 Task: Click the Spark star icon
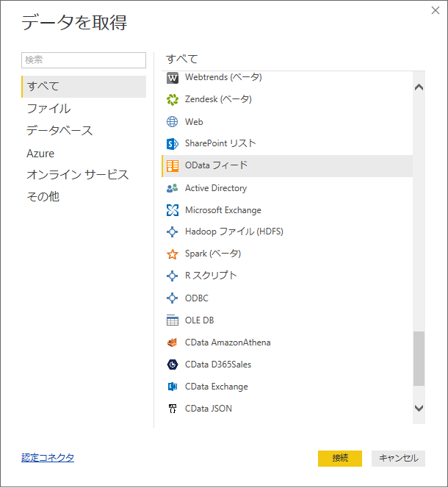pyautogui.click(x=173, y=254)
